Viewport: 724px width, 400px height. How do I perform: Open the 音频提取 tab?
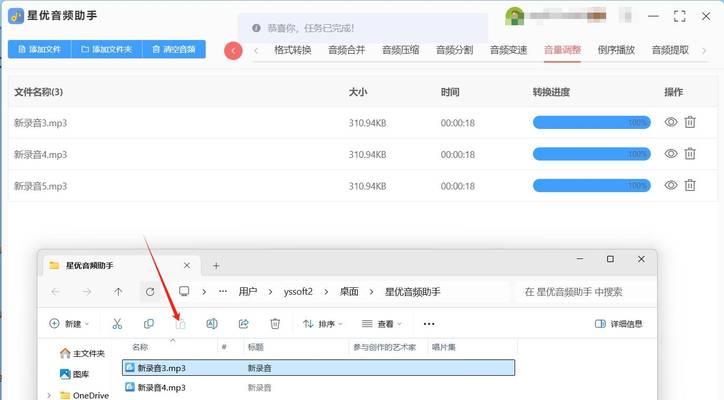coord(670,50)
